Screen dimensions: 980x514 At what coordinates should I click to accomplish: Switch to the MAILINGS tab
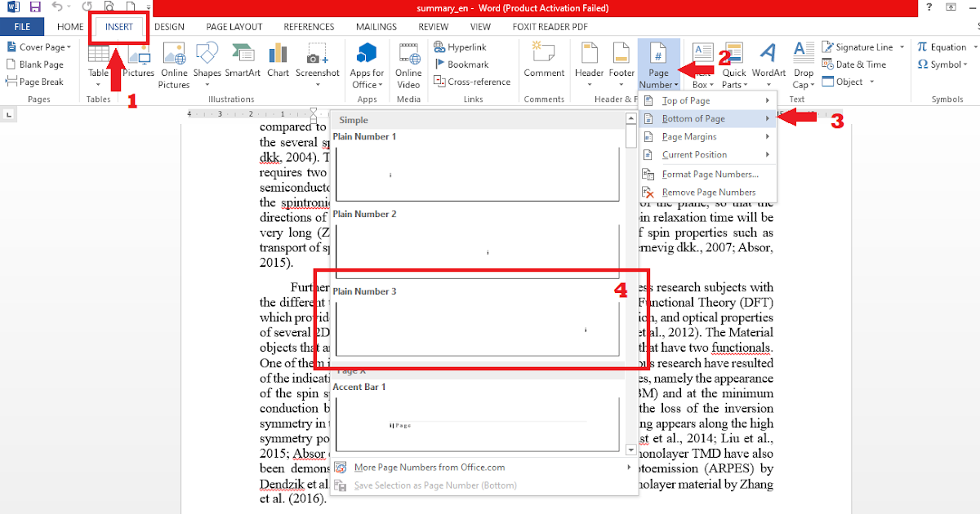pyautogui.click(x=376, y=26)
